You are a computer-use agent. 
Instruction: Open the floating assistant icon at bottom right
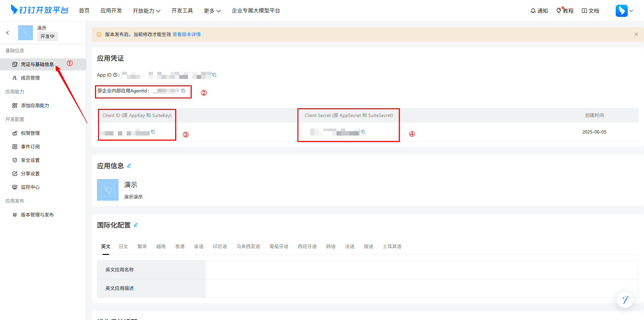(625, 299)
